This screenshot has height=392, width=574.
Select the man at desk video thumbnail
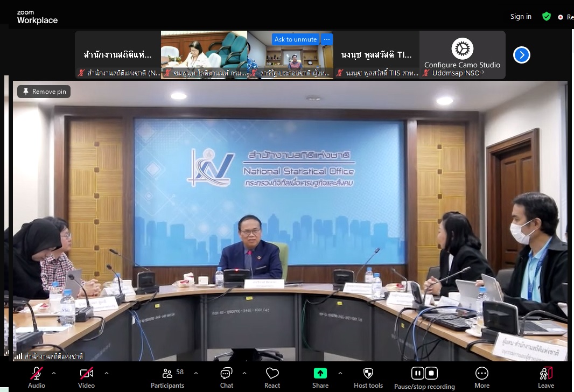click(290, 54)
